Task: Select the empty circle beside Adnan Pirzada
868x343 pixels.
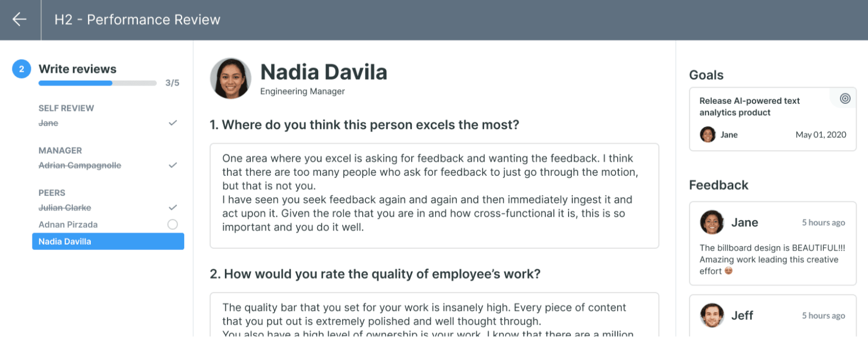Action: tap(172, 225)
